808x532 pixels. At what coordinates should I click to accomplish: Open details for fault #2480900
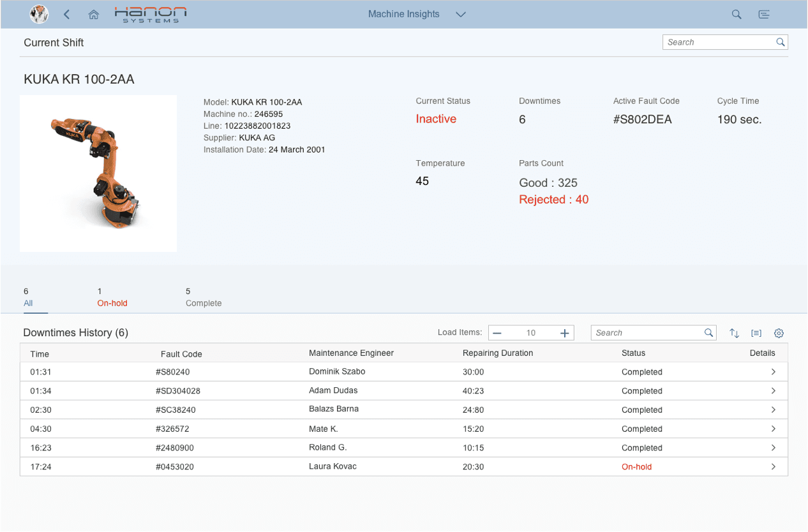(x=774, y=448)
